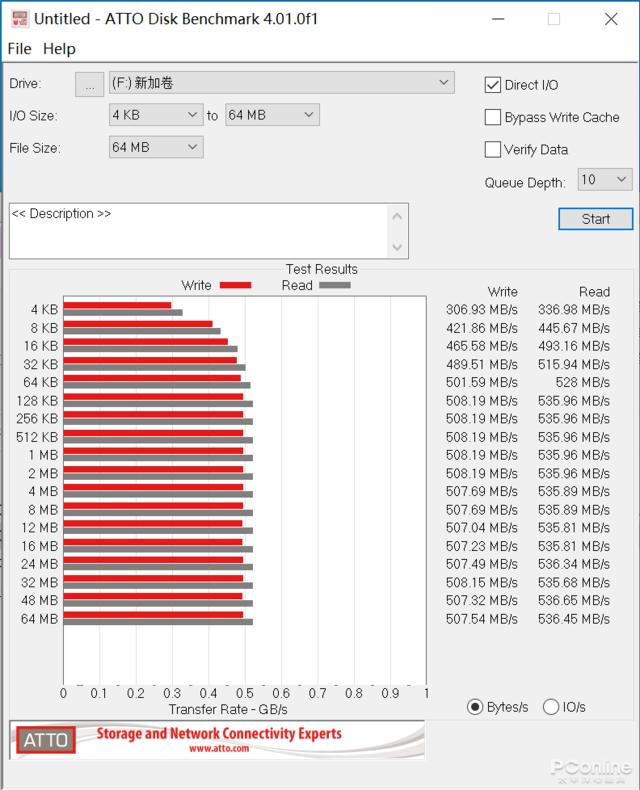The width and height of the screenshot is (640, 790).
Task: Open the File Size 64 MB dropdown
Action: pyautogui.click(x=156, y=147)
